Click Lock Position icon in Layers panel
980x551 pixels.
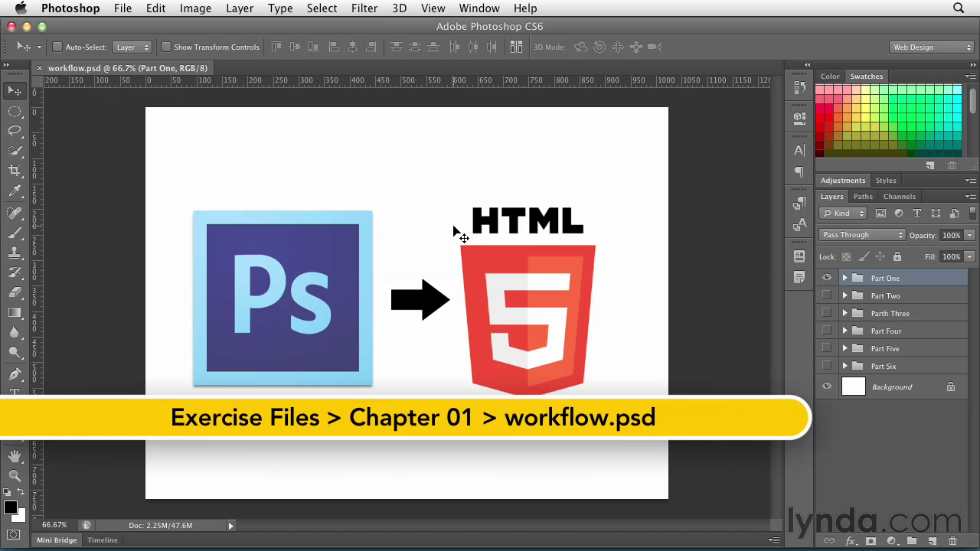880,257
